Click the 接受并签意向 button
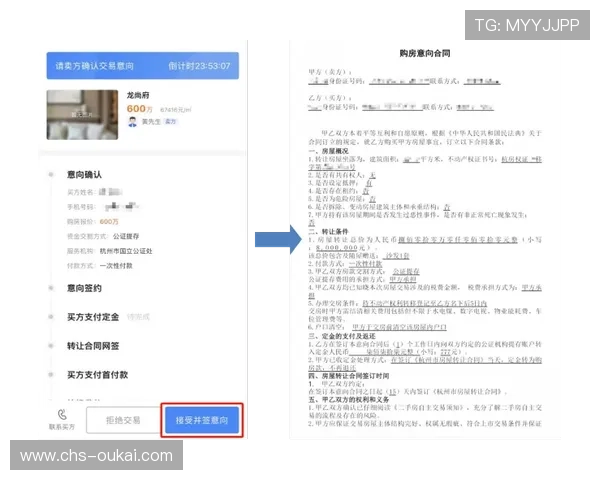 click(x=202, y=420)
